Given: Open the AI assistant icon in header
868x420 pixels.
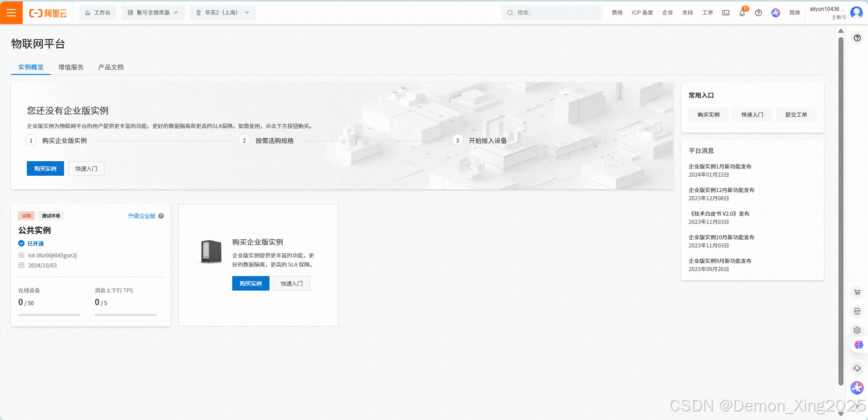Looking at the screenshot, I should point(776,13).
